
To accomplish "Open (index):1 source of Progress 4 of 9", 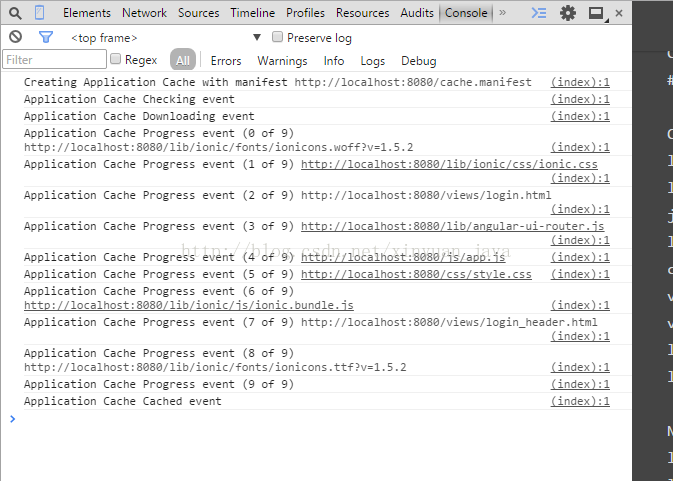I will pos(580,257).
